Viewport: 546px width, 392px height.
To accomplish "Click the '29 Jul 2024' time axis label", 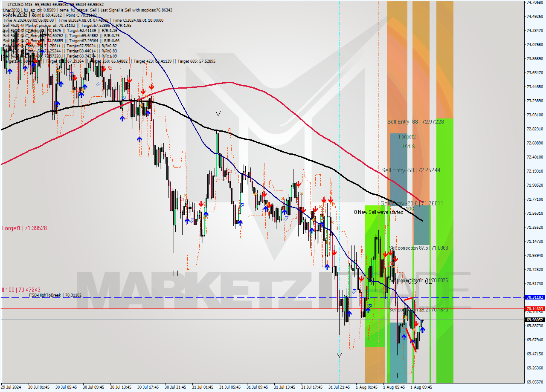I will (x=11, y=387).
